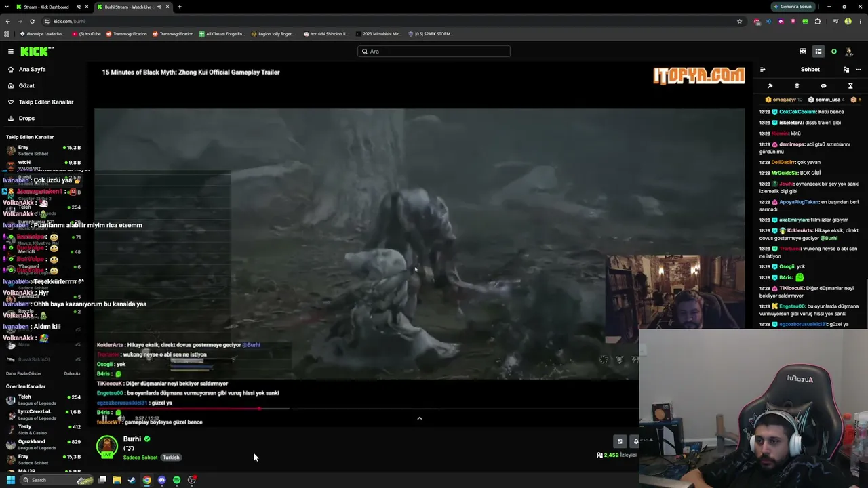Click Gemini'a Sorun button
868x488 pixels.
793,7
